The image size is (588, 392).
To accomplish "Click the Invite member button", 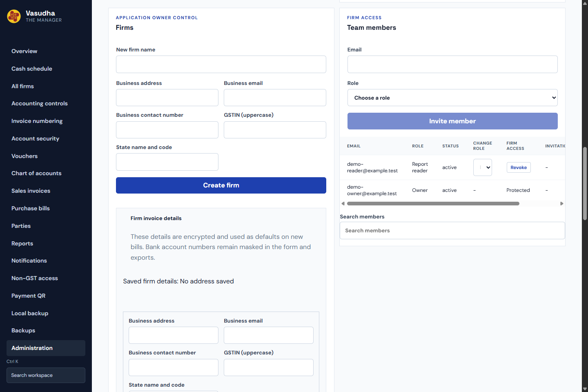I will click(452, 121).
